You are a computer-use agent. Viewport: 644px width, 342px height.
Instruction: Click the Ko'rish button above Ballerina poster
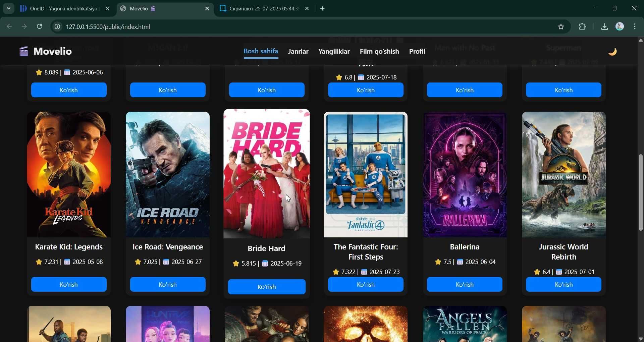pos(465,90)
